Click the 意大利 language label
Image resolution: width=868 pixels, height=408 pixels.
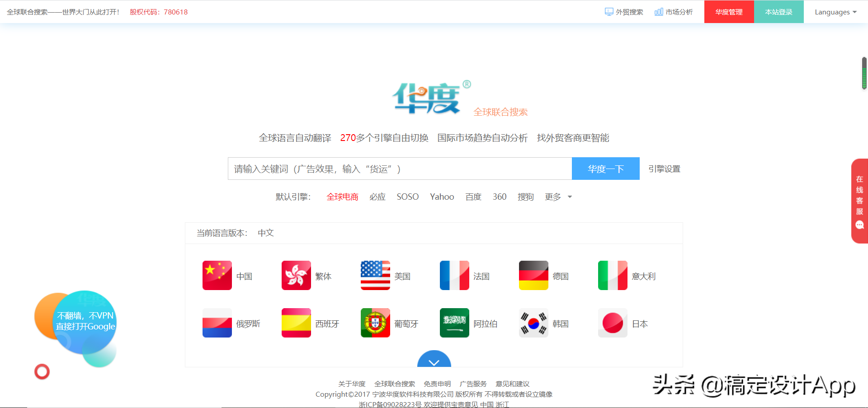tap(644, 276)
